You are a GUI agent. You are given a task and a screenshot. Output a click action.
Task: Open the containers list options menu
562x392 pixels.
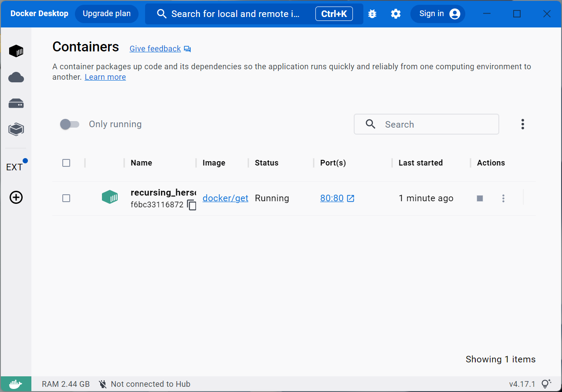[523, 124]
